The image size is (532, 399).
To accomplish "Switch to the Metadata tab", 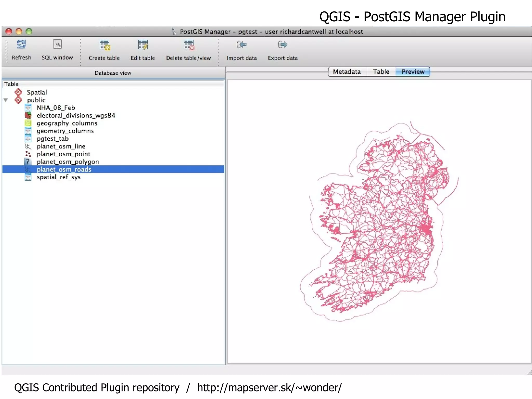I will coord(347,72).
